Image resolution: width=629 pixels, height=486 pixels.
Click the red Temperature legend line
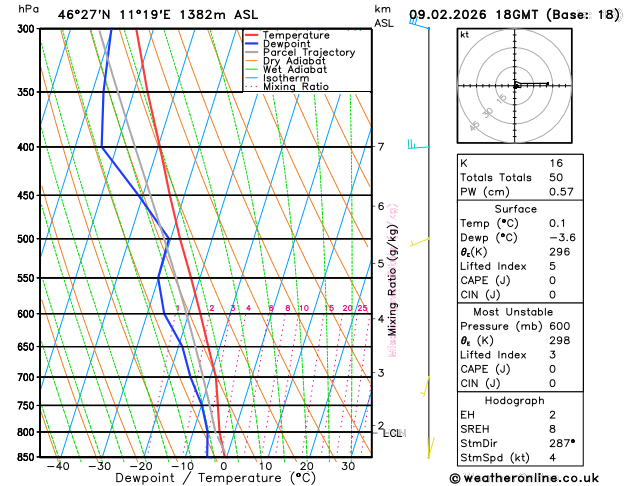point(252,35)
